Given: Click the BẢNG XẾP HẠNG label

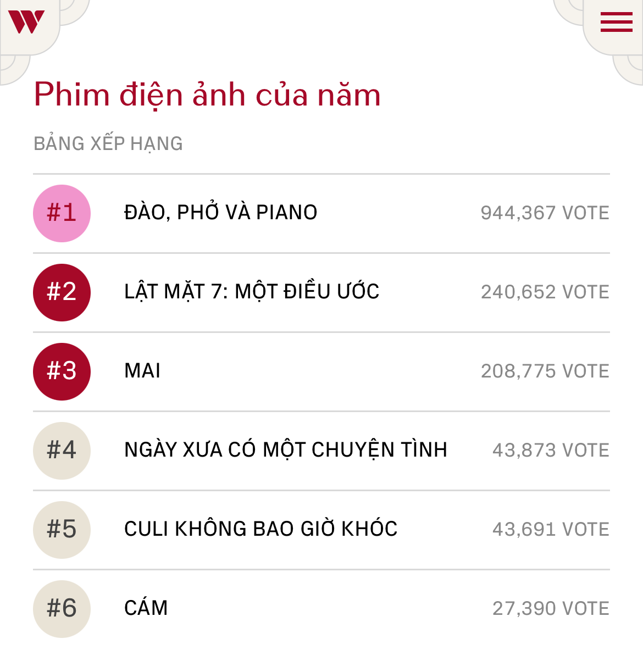Looking at the screenshot, I should pyautogui.click(x=108, y=144).
